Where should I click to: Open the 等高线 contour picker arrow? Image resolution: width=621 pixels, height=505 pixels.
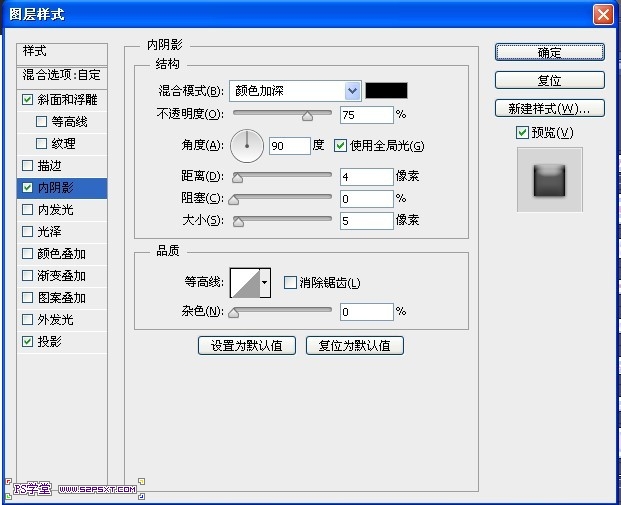(265, 282)
